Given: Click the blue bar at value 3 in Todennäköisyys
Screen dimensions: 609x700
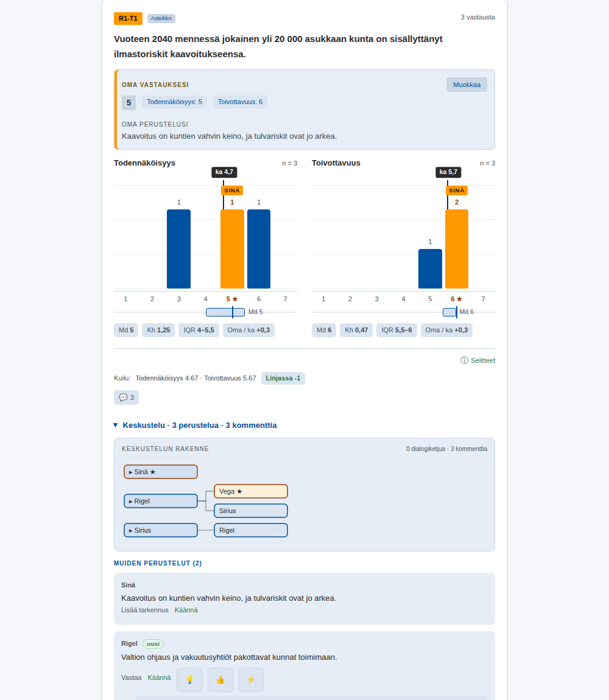Looking at the screenshot, I should point(178,249).
